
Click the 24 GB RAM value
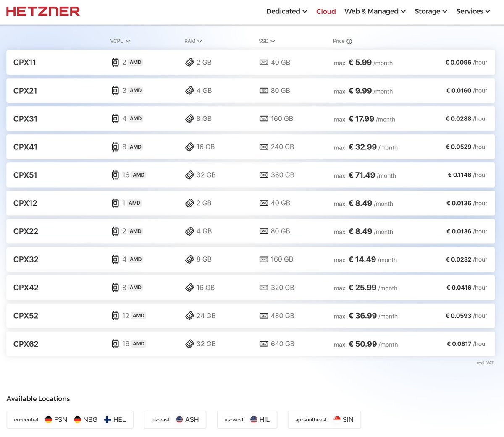pos(206,316)
